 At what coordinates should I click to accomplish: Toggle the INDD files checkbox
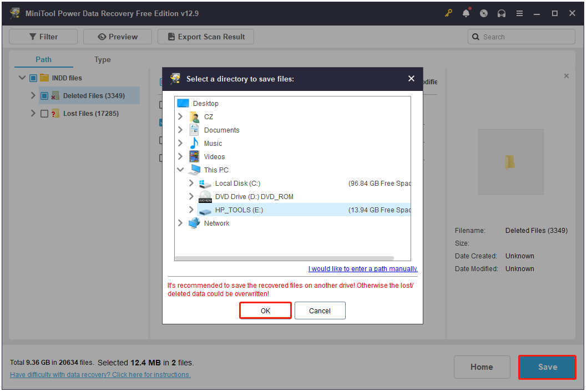tap(33, 78)
